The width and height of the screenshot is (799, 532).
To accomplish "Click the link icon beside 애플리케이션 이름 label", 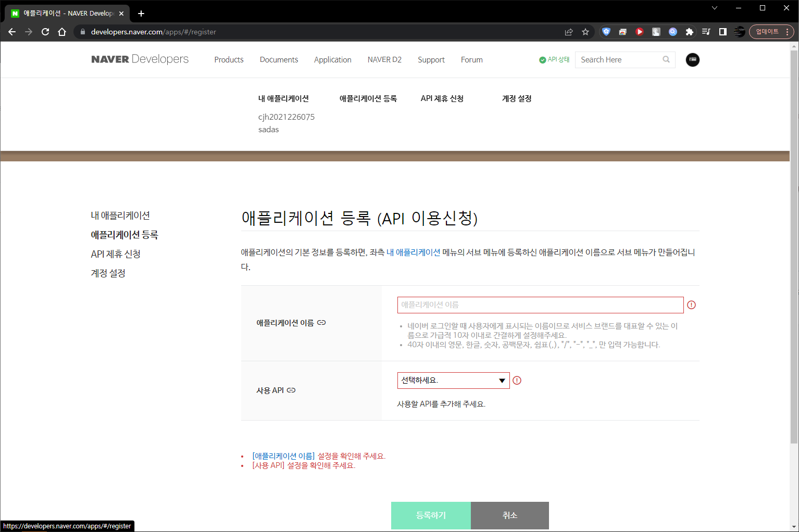I will [x=321, y=322].
